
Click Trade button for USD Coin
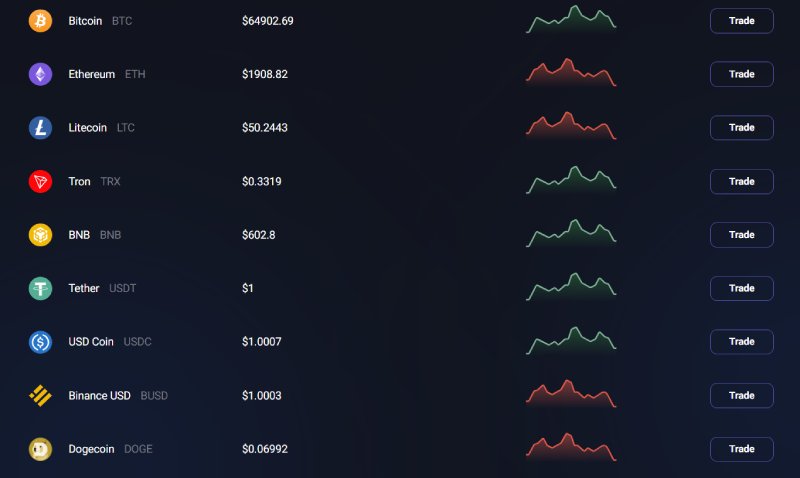point(741,342)
